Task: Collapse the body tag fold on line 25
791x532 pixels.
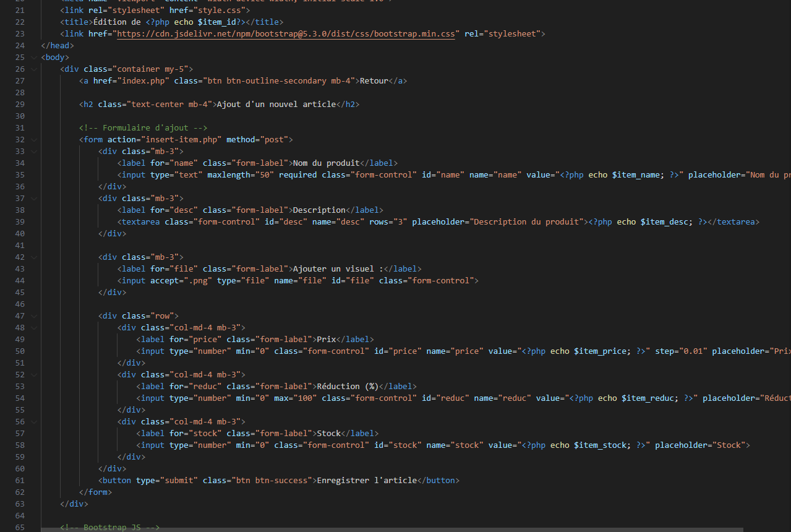Action: tap(34, 58)
